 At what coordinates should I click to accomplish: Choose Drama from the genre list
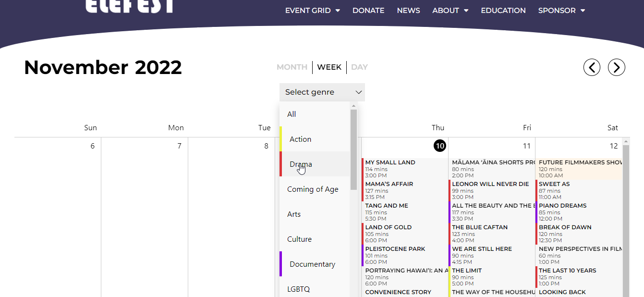click(301, 164)
